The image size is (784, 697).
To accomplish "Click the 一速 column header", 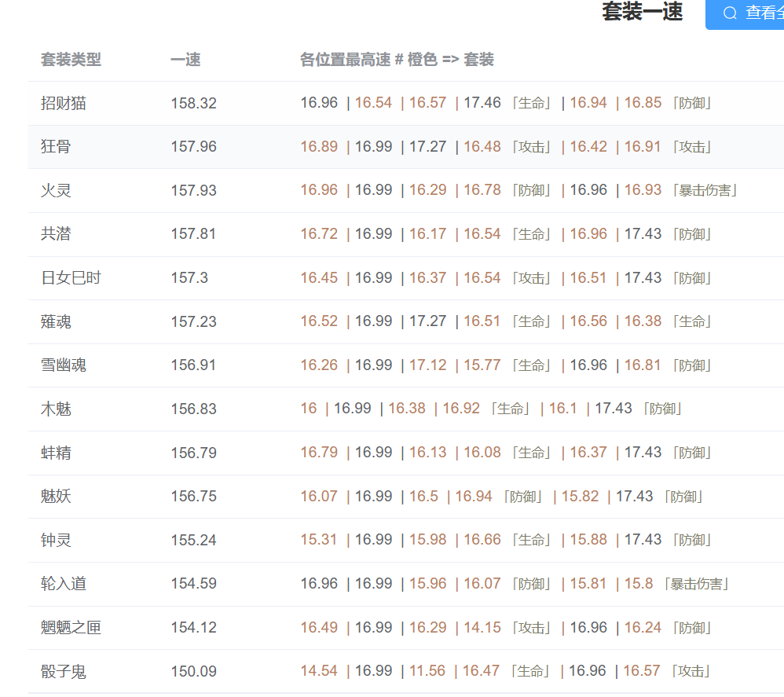I will point(185,60).
